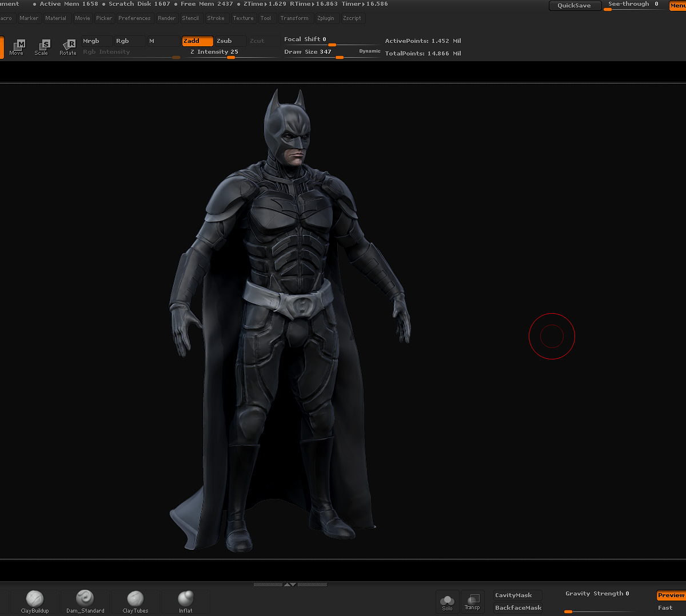Screen dimensions: 686x616
Task: Select the Scale transform tool
Action: [42, 47]
